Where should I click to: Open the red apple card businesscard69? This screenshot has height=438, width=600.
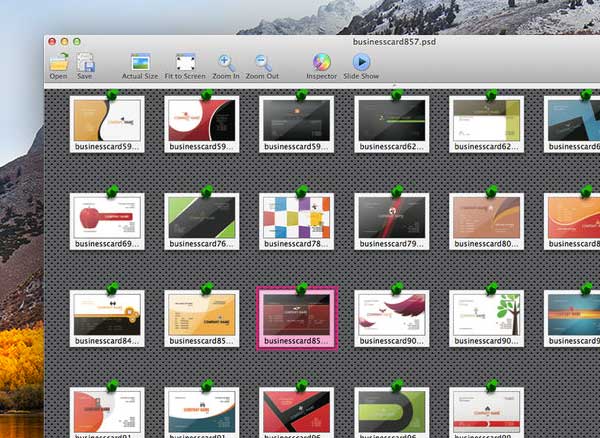click(107, 221)
